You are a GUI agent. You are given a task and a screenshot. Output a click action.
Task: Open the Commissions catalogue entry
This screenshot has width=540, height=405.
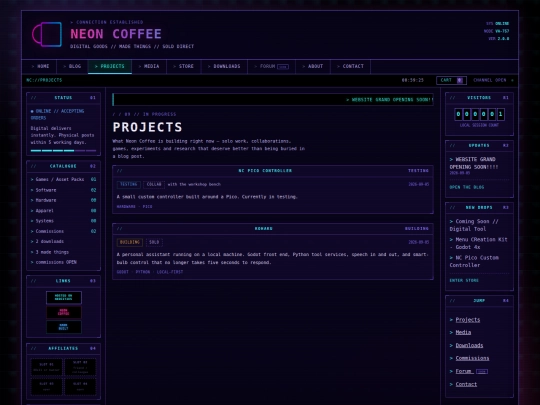click(x=63, y=231)
